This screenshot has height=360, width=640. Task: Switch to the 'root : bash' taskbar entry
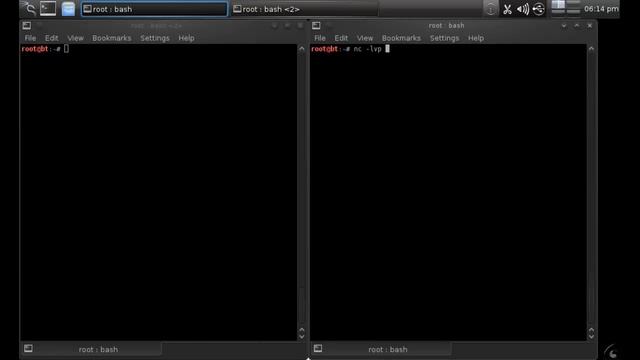(x=154, y=9)
